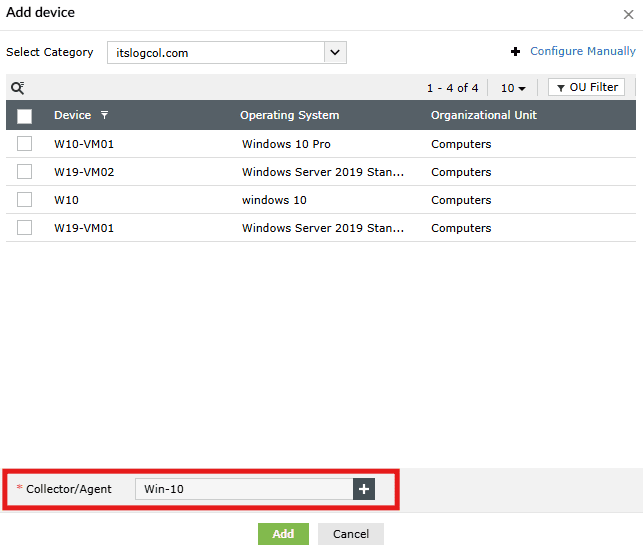This screenshot has width=643, height=551.
Task: Select the W10 device name
Action: pos(66,200)
